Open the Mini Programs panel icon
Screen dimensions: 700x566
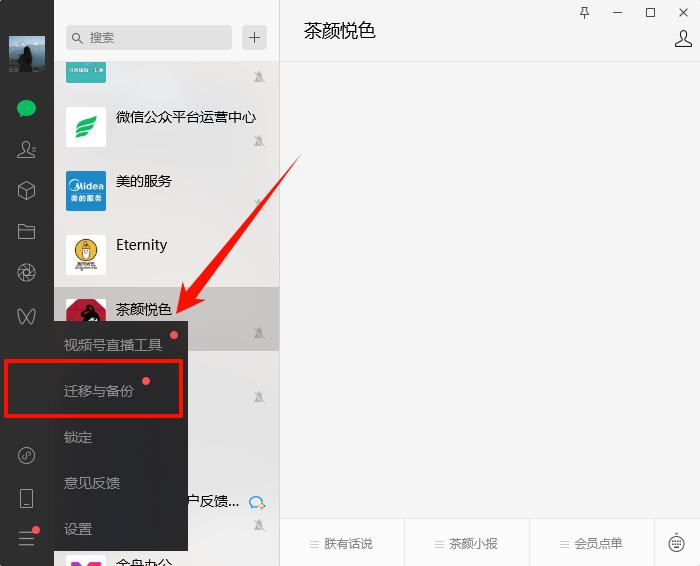point(27,456)
